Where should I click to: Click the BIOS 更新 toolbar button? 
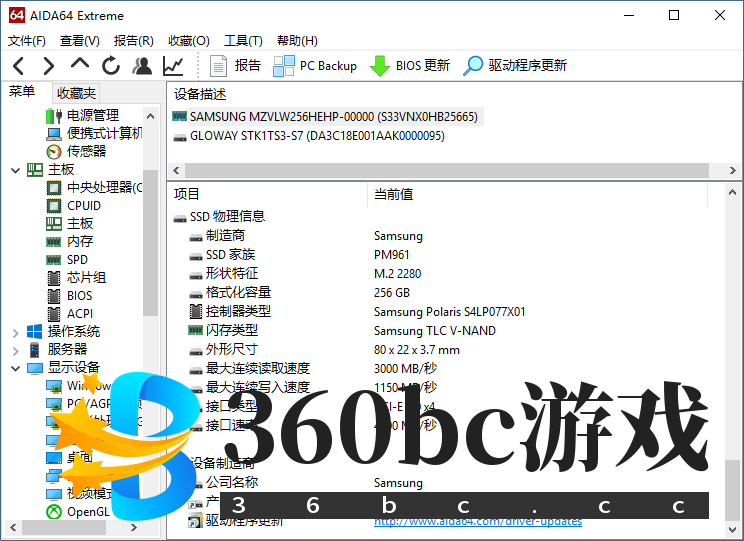pos(410,66)
